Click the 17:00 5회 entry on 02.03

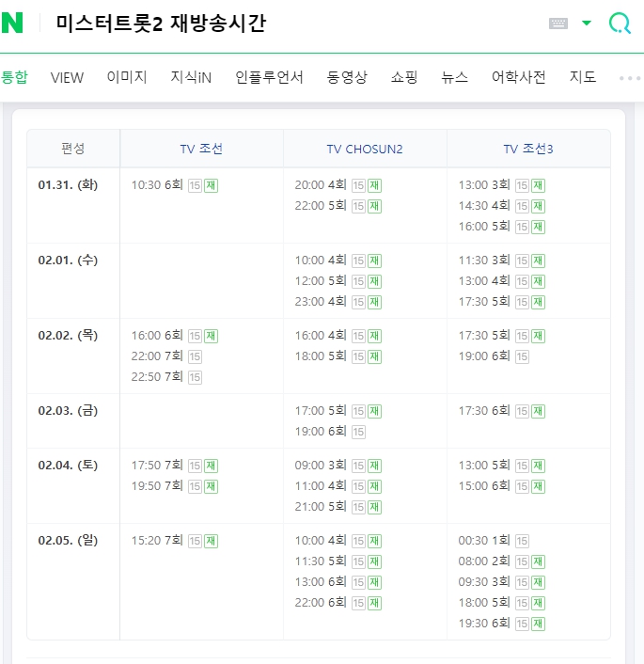tap(321, 411)
